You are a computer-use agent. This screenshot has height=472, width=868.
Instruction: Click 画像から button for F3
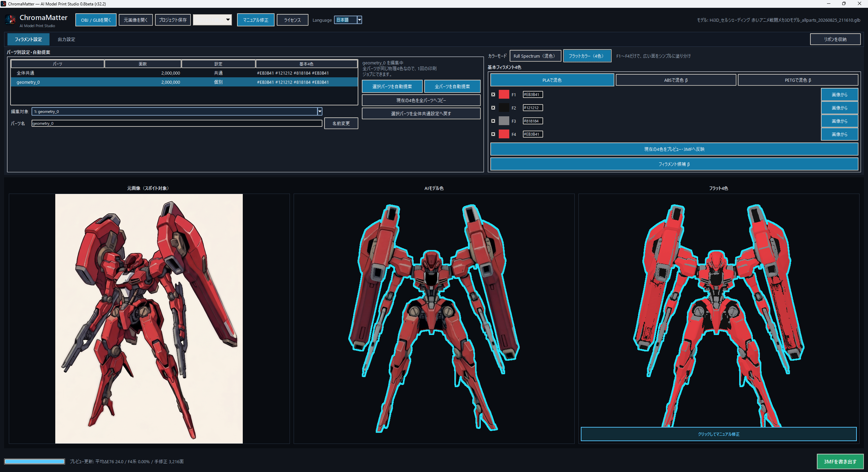[x=840, y=121]
